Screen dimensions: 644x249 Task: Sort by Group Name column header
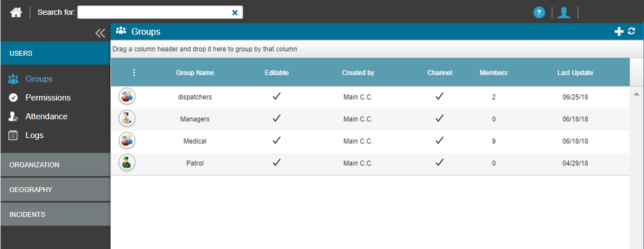coord(195,73)
